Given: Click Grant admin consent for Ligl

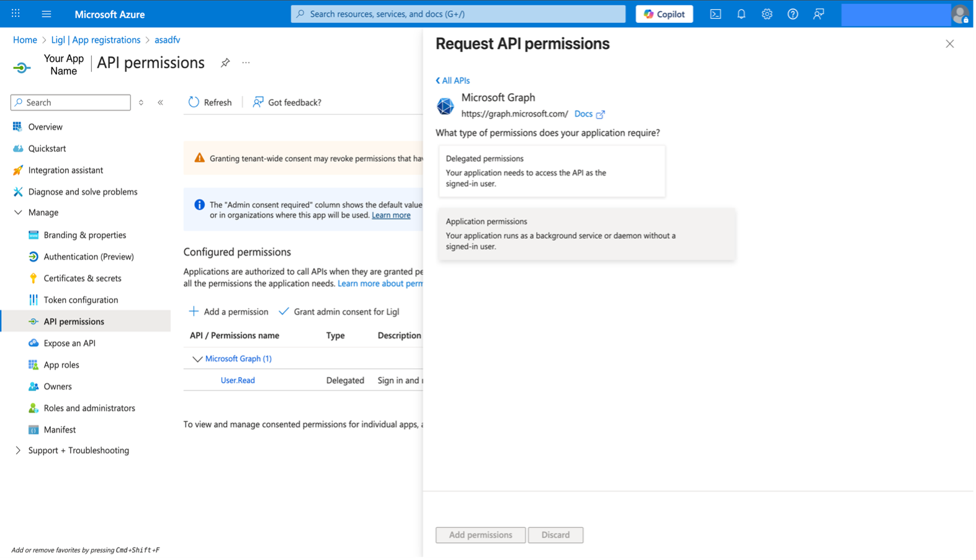Looking at the screenshot, I should tap(340, 313).
